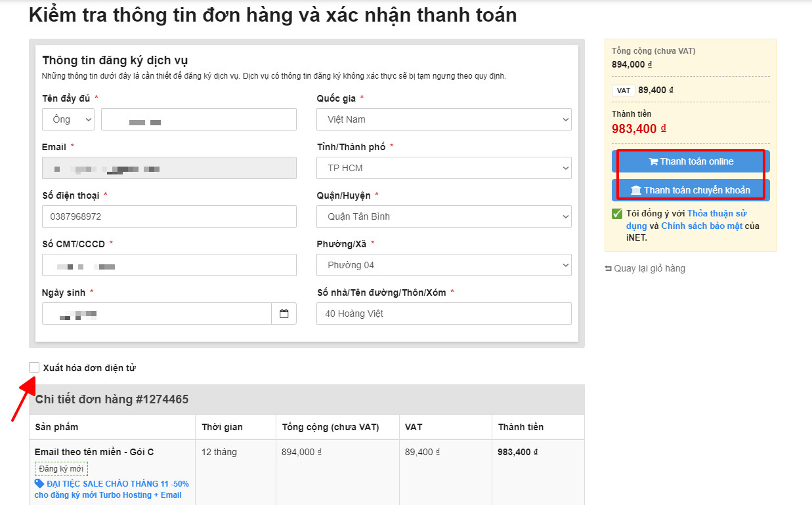Click the tag icon next to ĐẠI TIỆC SALE

pos(41,483)
